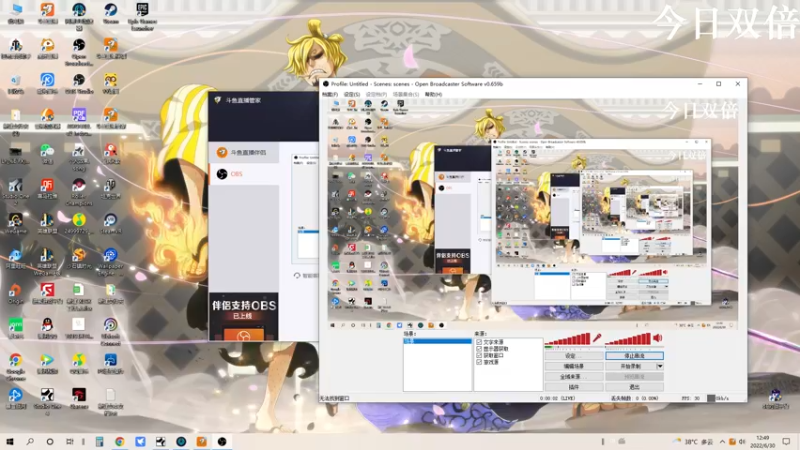The height and width of the screenshot is (450, 800).
Task: Launch Epic Games Launcher shortcut
Action: [x=142, y=15]
